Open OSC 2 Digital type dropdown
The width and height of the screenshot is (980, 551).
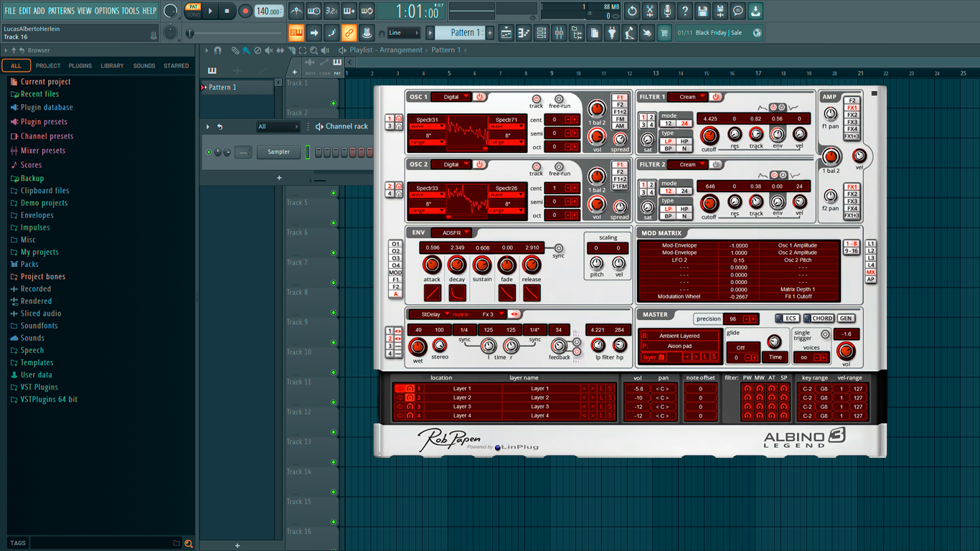[x=451, y=164]
